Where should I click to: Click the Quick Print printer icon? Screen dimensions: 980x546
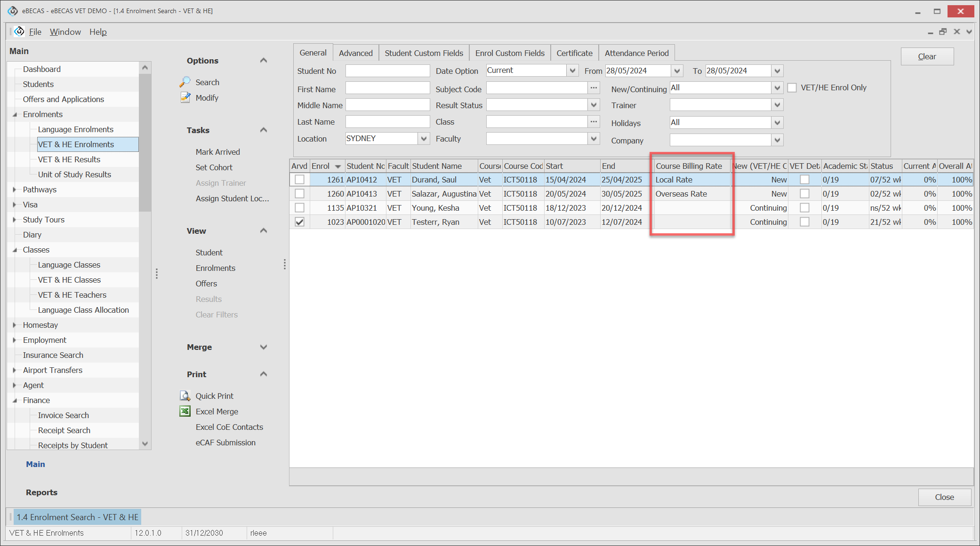pyautogui.click(x=185, y=396)
